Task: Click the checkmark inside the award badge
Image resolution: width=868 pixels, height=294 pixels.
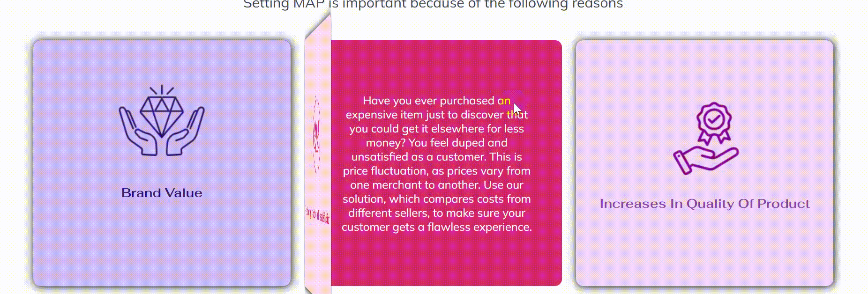Action: [714, 120]
